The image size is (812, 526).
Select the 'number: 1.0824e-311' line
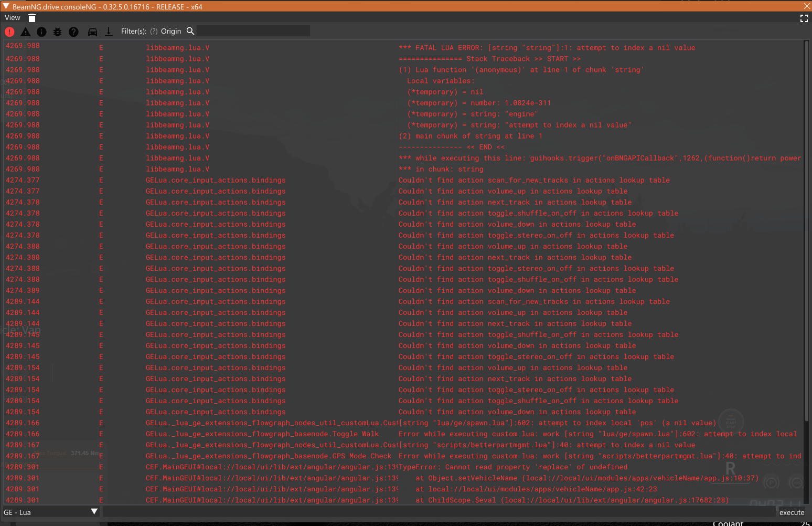[479, 103]
